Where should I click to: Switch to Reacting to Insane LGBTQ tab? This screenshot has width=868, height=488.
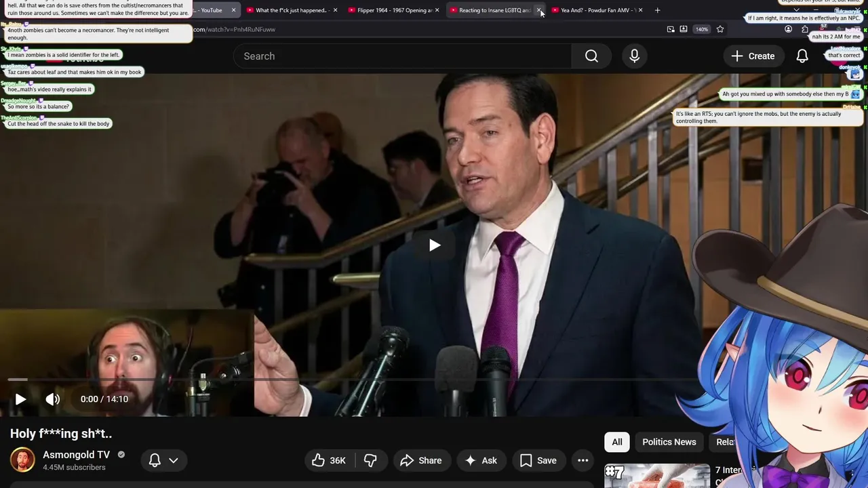point(494,10)
